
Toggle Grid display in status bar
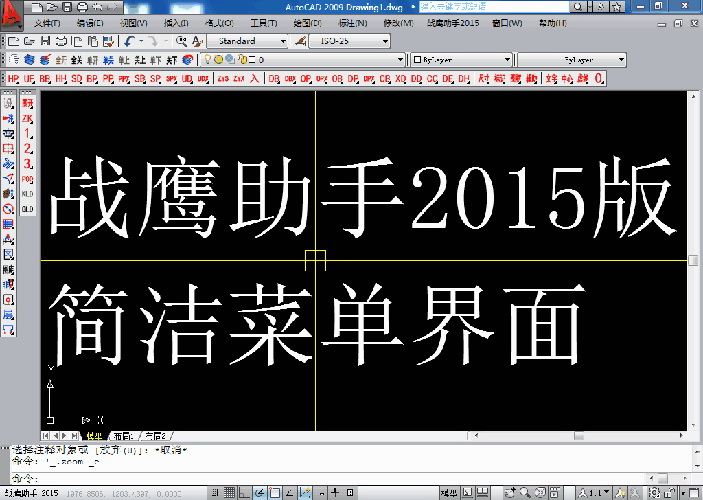(230, 493)
